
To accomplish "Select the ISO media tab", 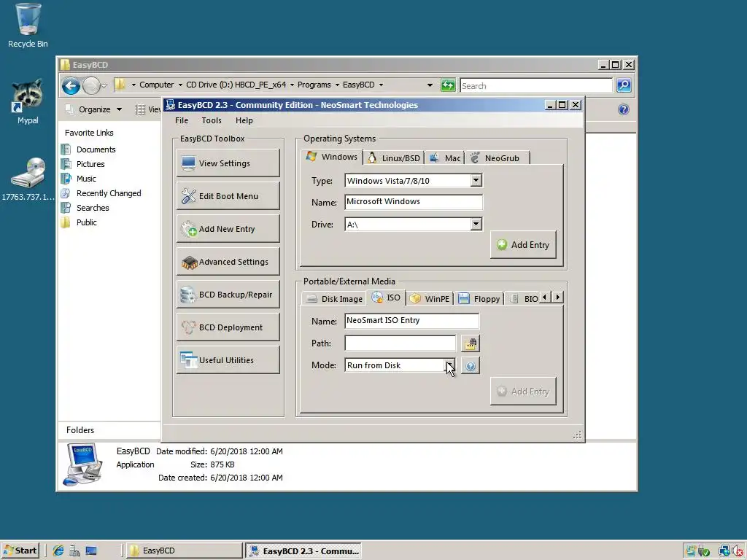I will pyautogui.click(x=387, y=297).
